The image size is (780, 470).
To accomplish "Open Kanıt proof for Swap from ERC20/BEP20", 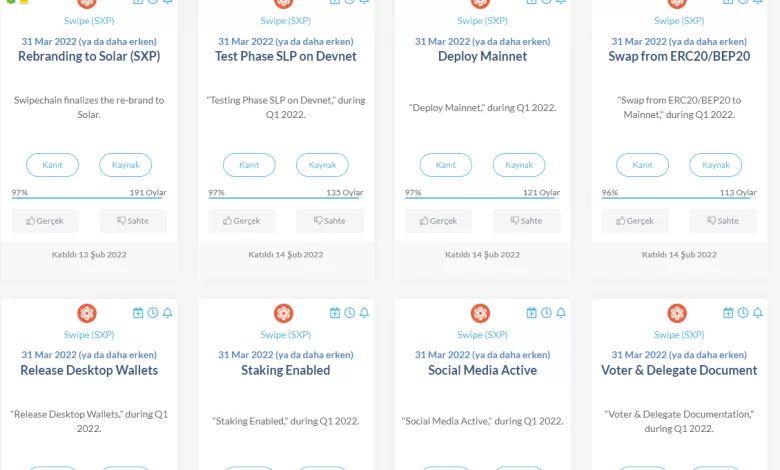I will coord(643,165).
